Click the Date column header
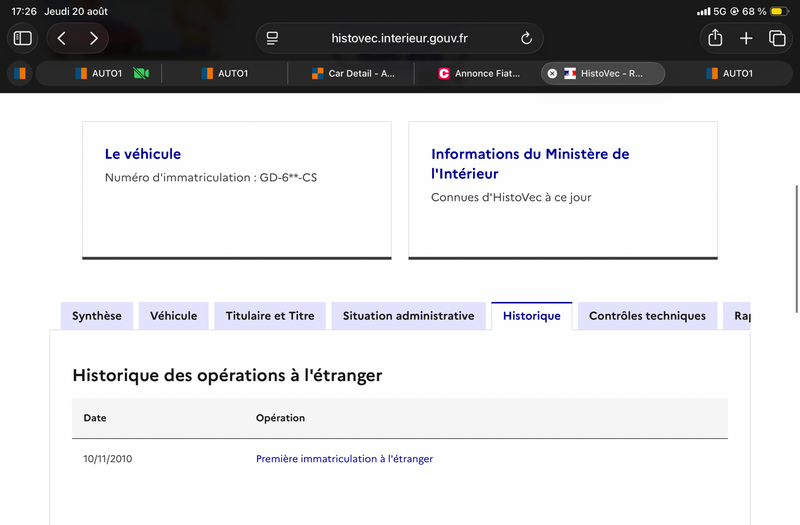This screenshot has height=525, width=800. click(x=95, y=418)
